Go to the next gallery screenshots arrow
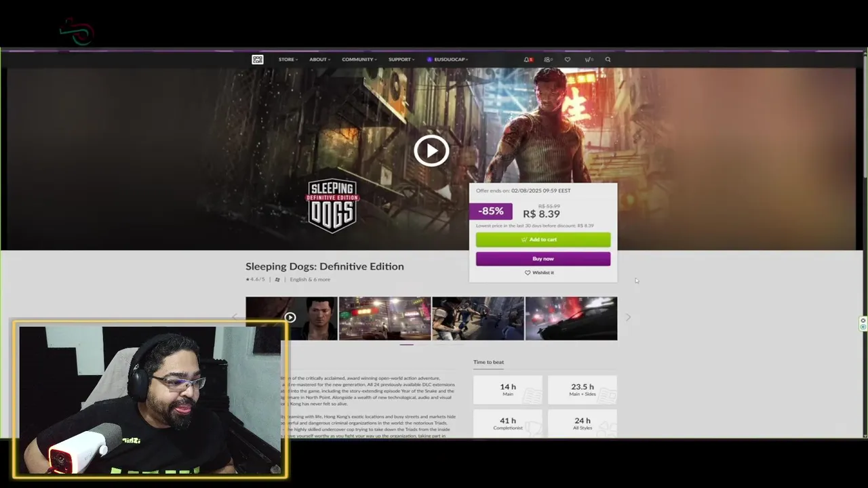This screenshot has height=488, width=868. click(x=628, y=317)
